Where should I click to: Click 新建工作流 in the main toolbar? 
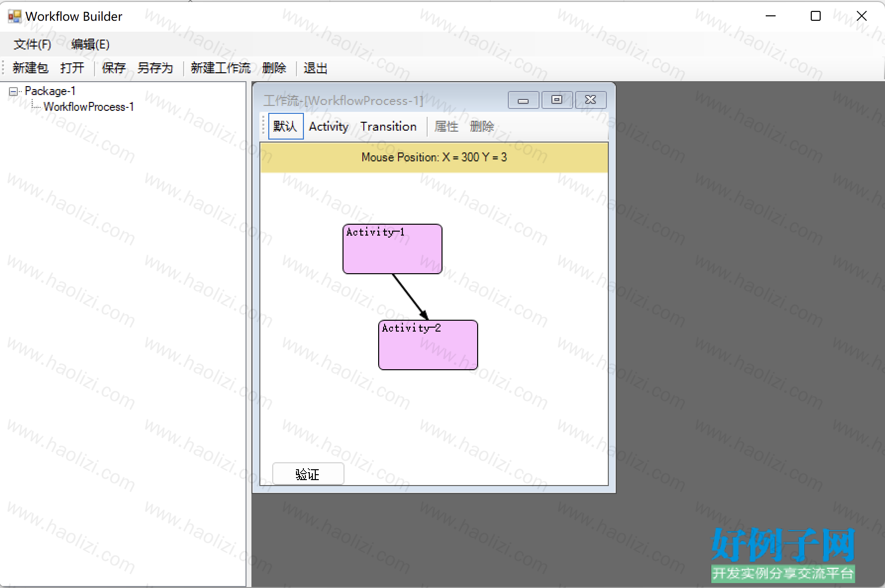[221, 68]
